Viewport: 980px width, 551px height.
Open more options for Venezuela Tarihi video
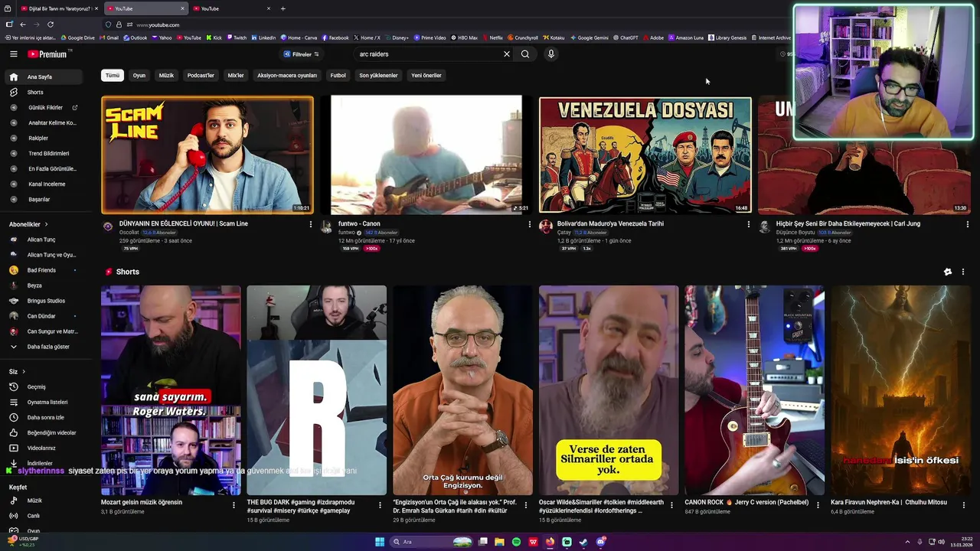(748, 224)
